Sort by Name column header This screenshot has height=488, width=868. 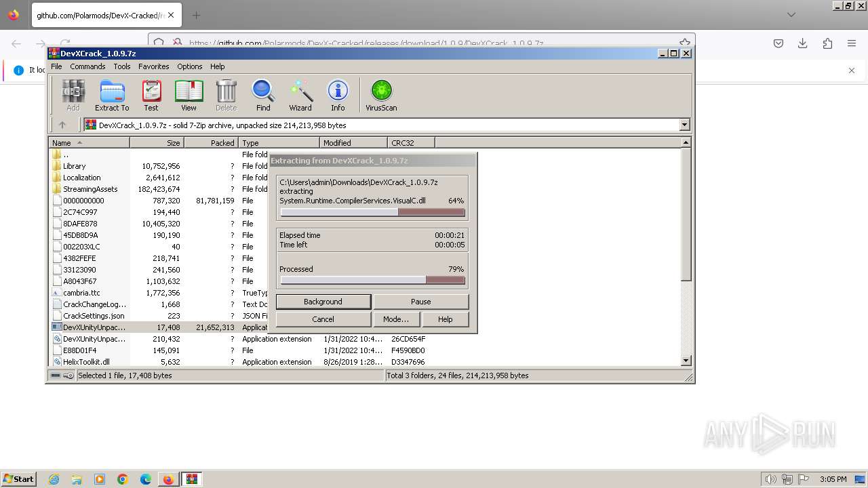tap(89, 143)
